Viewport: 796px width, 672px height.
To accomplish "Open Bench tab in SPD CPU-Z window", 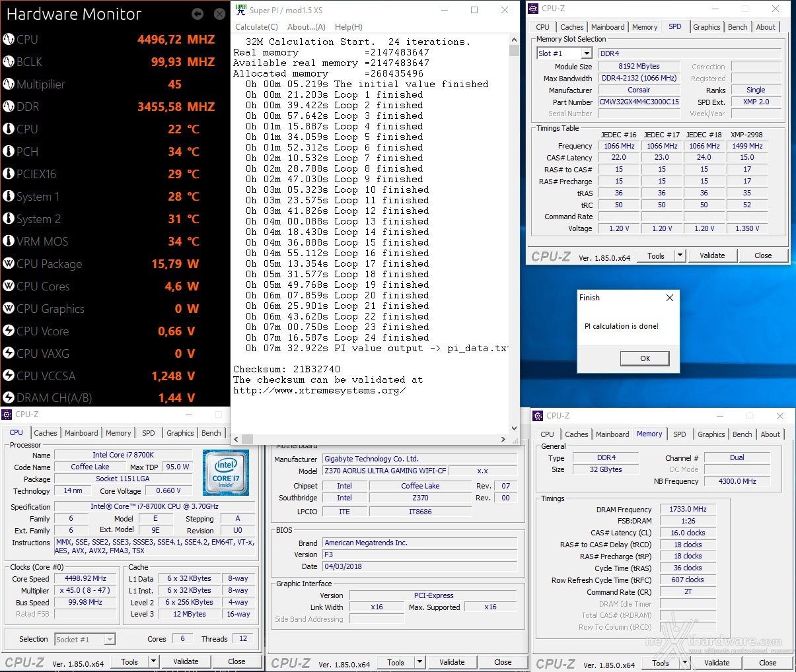I will point(738,27).
